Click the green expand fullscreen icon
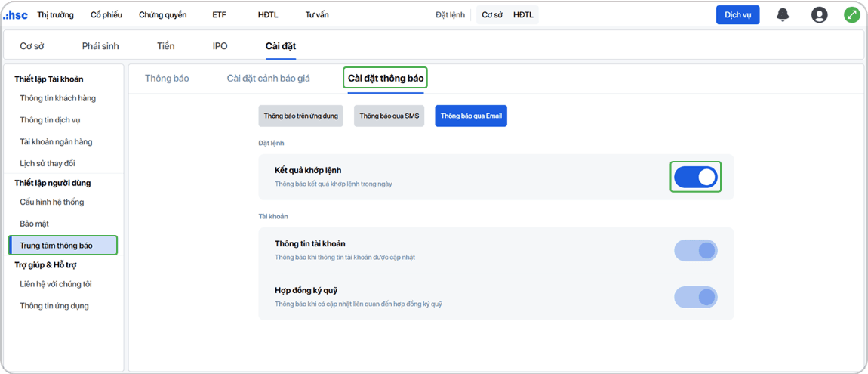The height and width of the screenshot is (374, 868). [852, 15]
